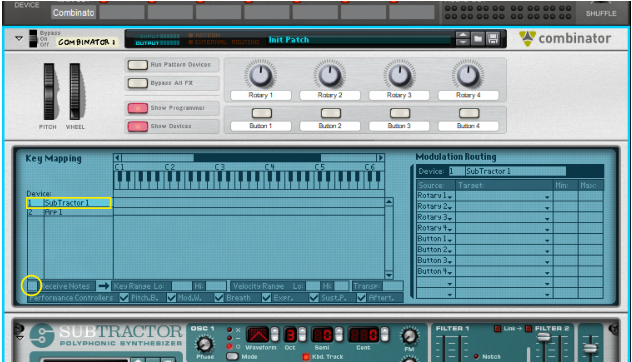Uncheck the Pitch.B. checkbox

point(124,298)
